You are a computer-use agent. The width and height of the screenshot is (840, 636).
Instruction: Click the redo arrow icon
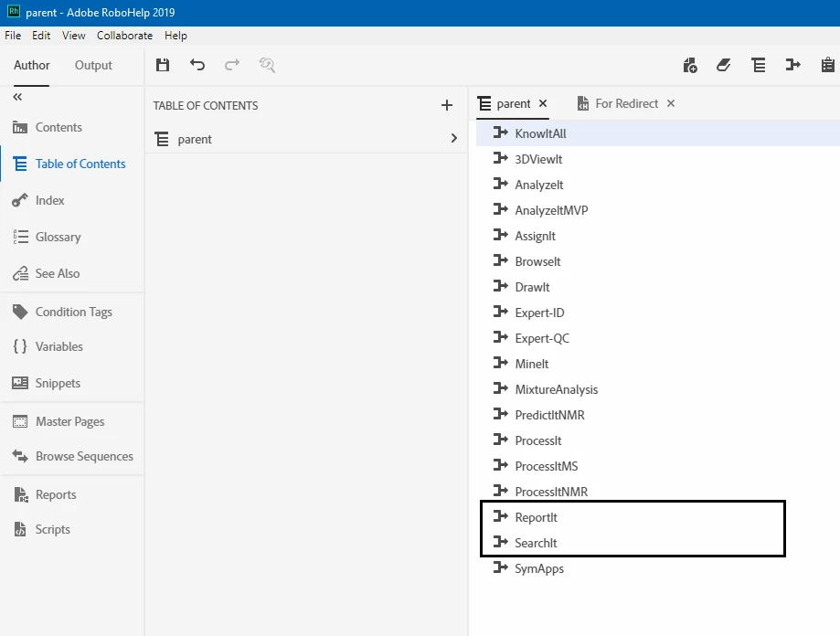coord(232,65)
